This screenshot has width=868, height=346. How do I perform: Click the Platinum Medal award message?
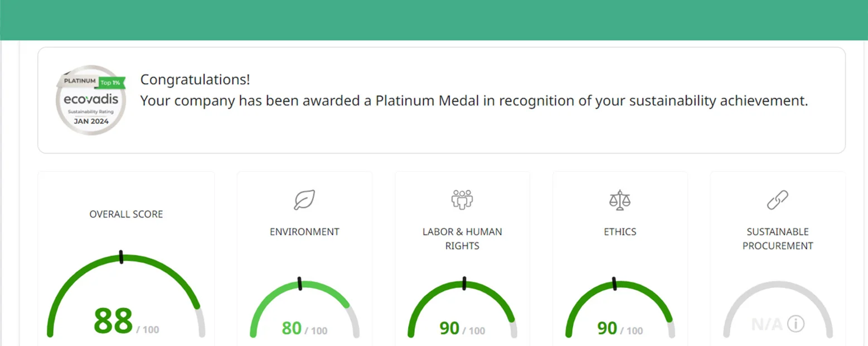pyautogui.click(x=474, y=101)
